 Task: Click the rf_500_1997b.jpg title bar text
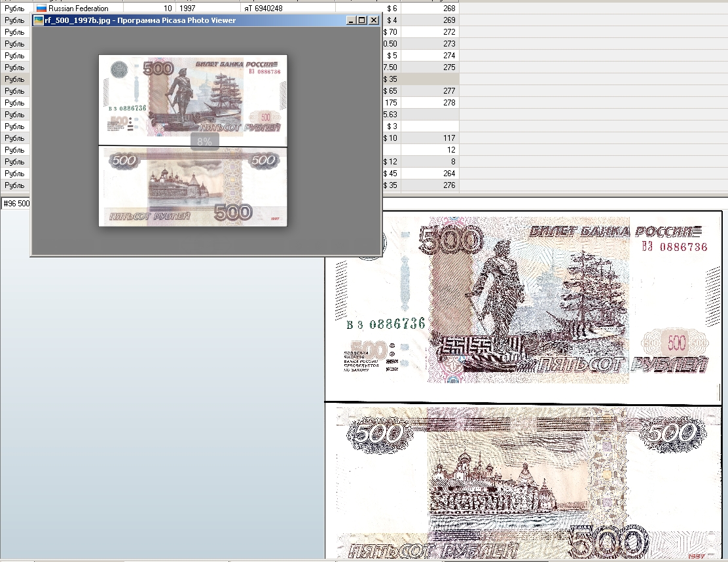[x=140, y=20]
